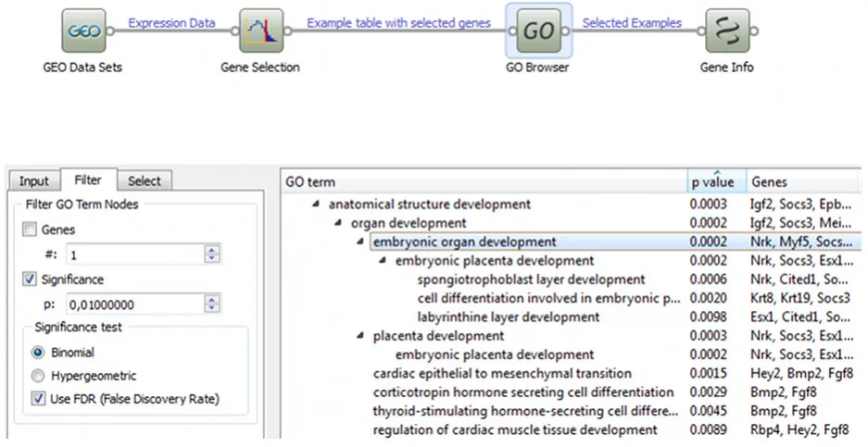This screenshot has width=868, height=447.
Task: Select the placenta development term
Action: point(438,336)
